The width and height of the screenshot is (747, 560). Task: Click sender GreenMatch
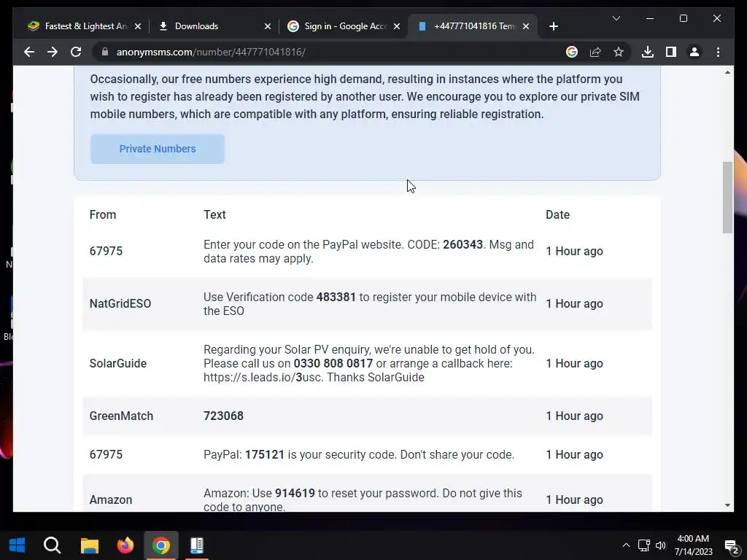(122, 416)
